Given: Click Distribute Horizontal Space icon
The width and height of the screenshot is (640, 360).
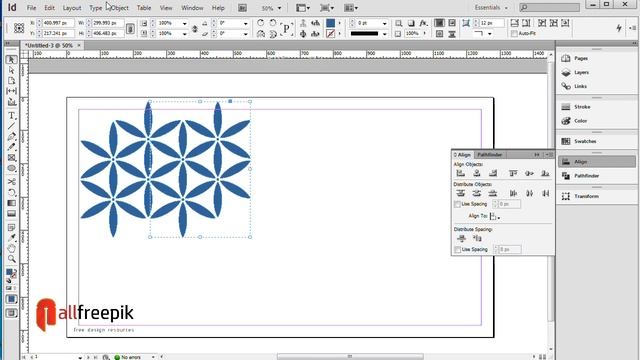Looking at the screenshot, I should [x=477, y=238].
